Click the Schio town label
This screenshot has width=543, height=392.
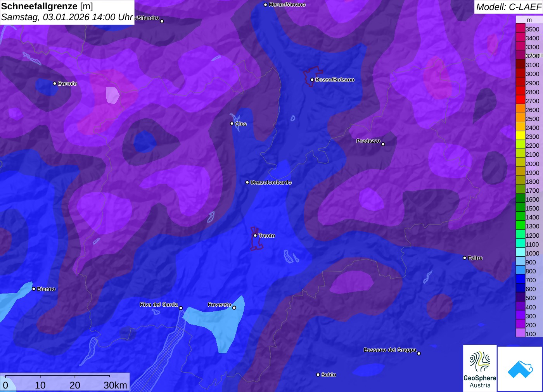(x=329, y=375)
